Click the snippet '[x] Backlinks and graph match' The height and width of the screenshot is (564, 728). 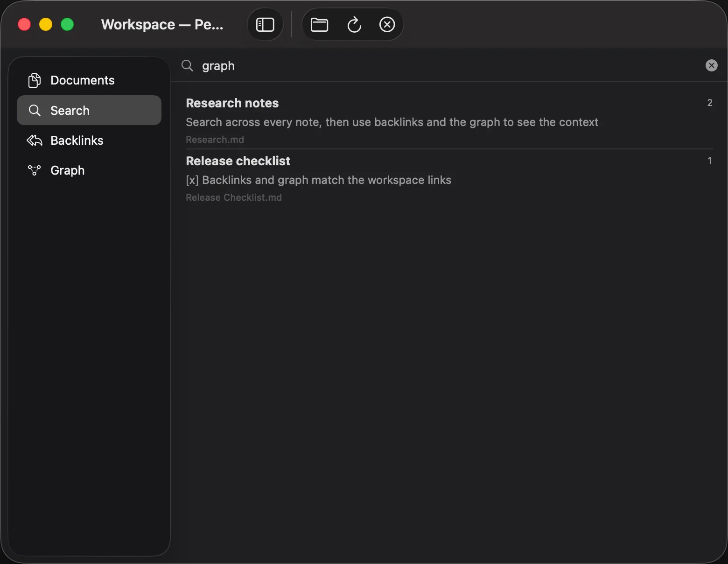[319, 180]
